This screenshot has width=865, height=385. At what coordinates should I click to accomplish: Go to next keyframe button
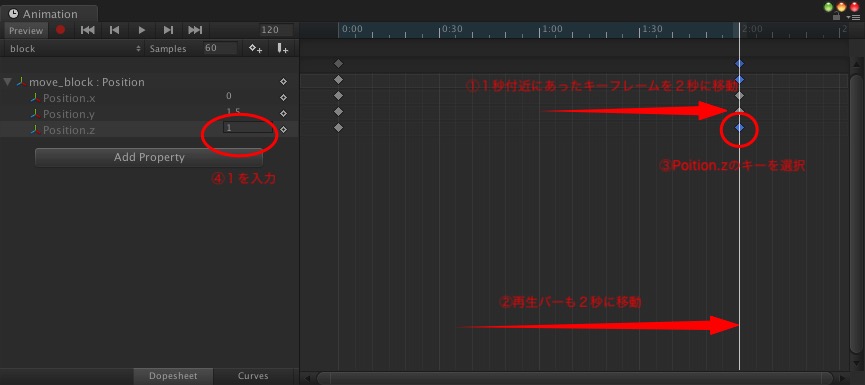(168, 30)
